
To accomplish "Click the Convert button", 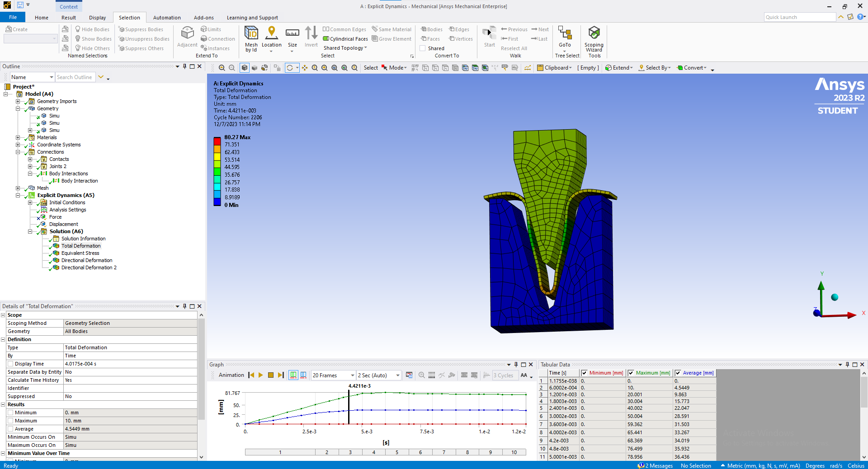I will [692, 68].
